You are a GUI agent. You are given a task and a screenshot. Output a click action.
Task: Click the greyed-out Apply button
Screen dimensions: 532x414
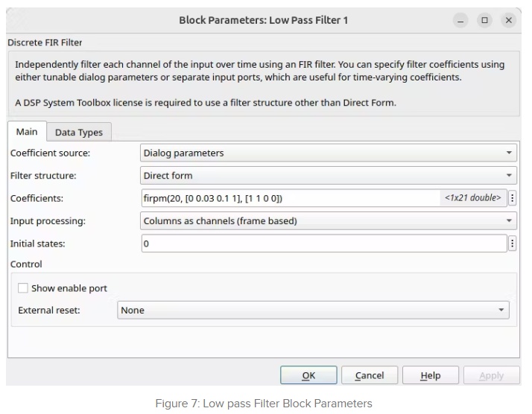click(491, 376)
